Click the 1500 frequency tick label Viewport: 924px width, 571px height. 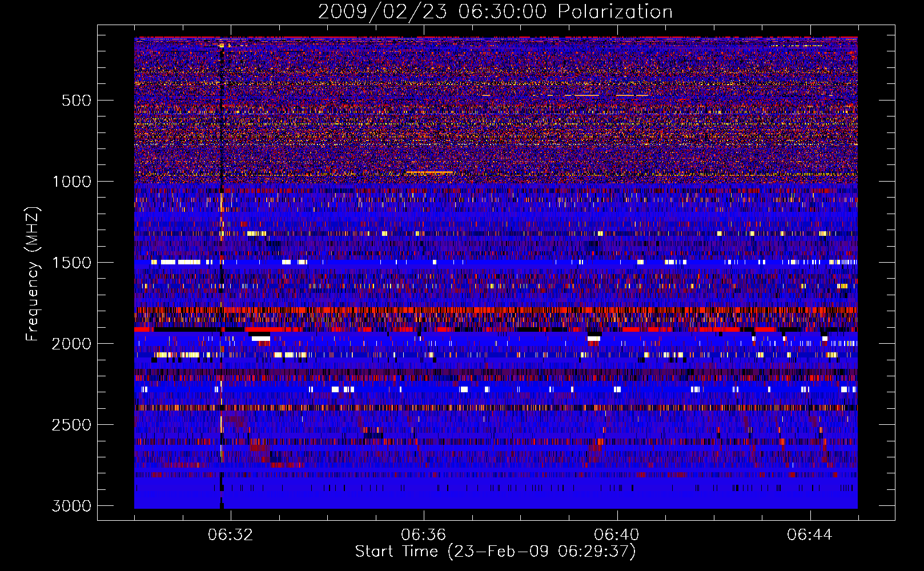(72, 263)
